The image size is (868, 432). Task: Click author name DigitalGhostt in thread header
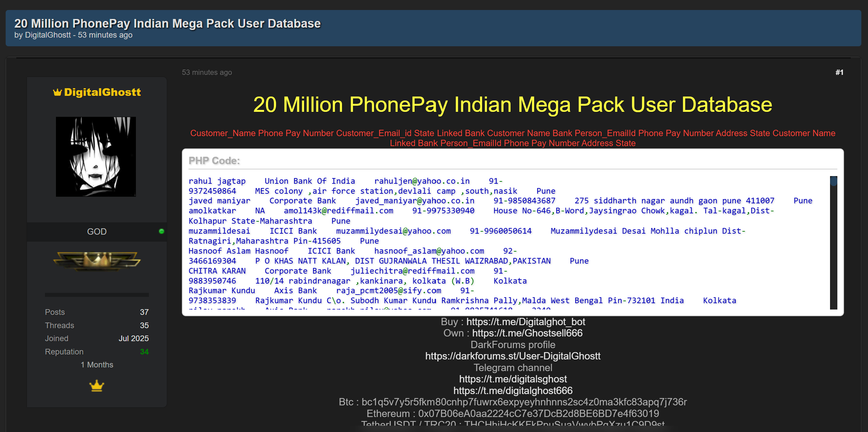[x=48, y=35]
